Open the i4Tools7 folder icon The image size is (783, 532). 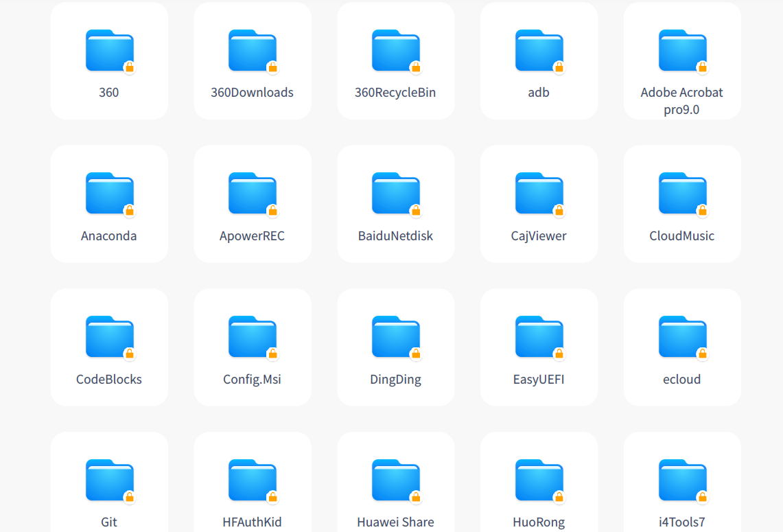click(683, 481)
